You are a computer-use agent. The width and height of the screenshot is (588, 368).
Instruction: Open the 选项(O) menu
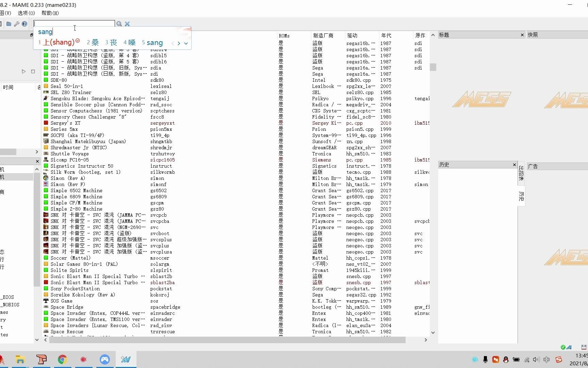(x=26, y=13)
